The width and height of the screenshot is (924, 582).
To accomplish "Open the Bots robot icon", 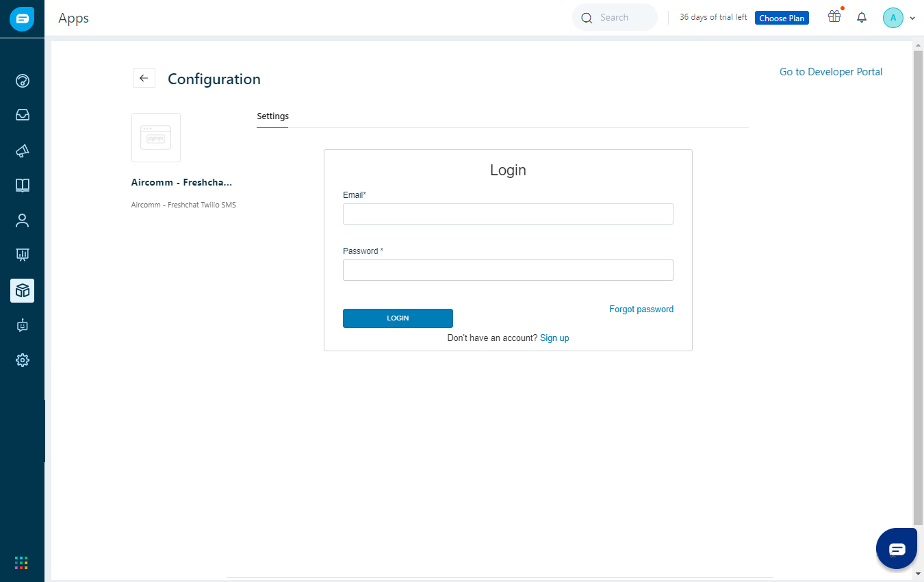I will (x=22, y=325).
